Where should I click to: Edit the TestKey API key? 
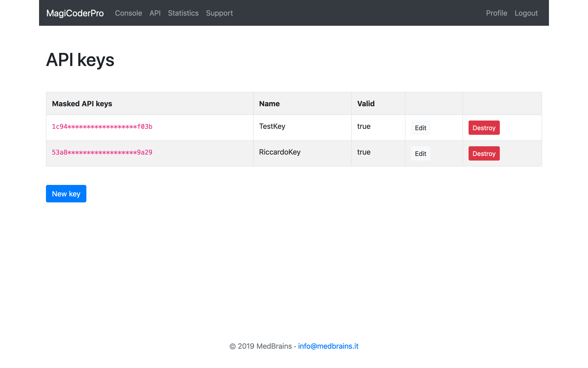coord(420,127)
